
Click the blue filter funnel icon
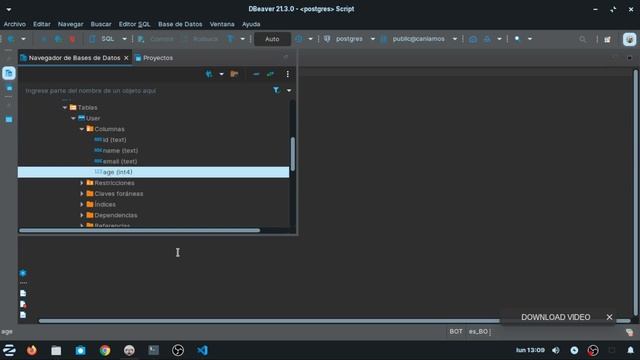pos(276,90)
